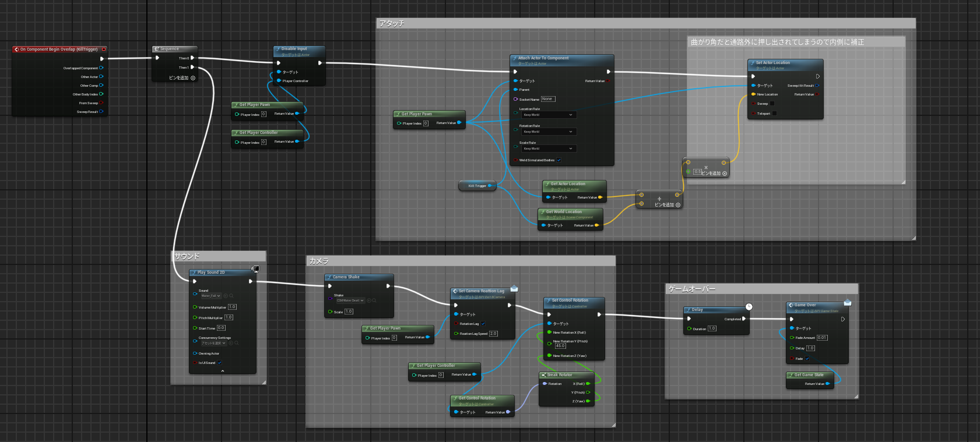980x442 pixels.
Task: Toggle the Fade checkbox on Game Over node
Action: pyautogui.click(x=807, y=359)
